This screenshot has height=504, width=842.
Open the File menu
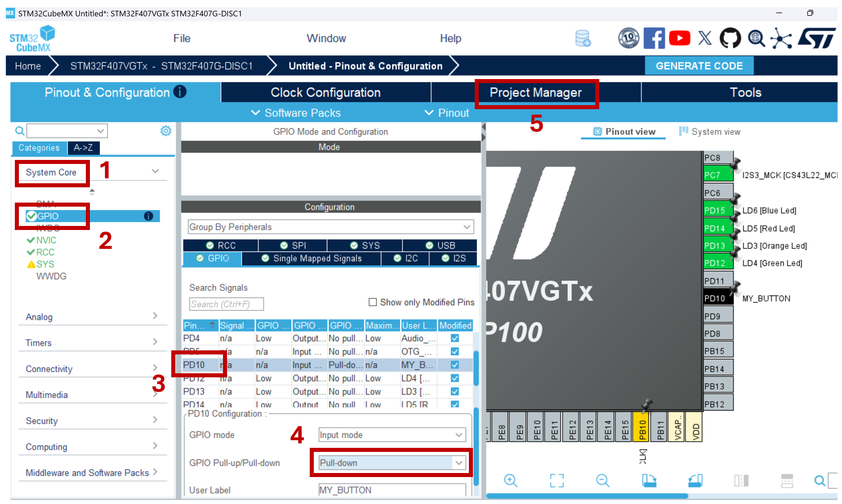point(182,39)
